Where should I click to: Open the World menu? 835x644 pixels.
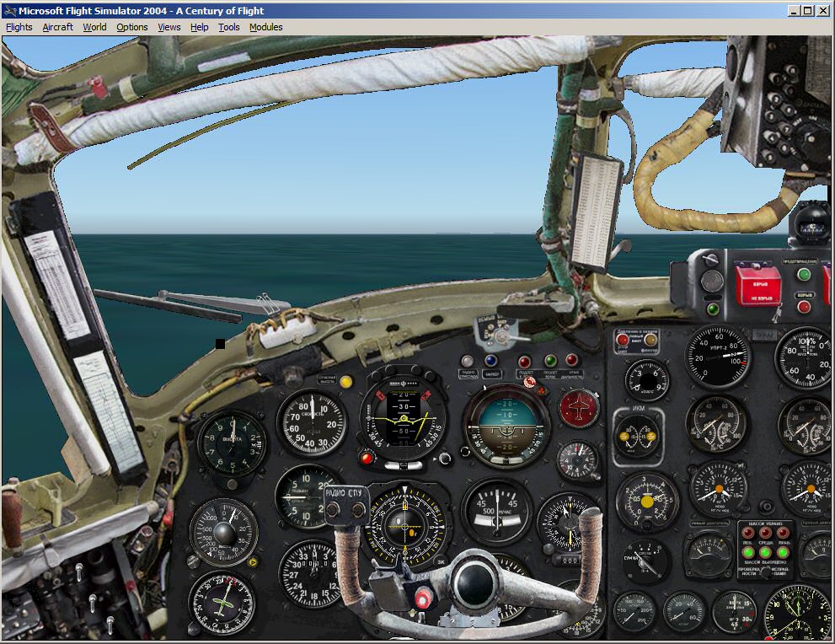(94, 27)
